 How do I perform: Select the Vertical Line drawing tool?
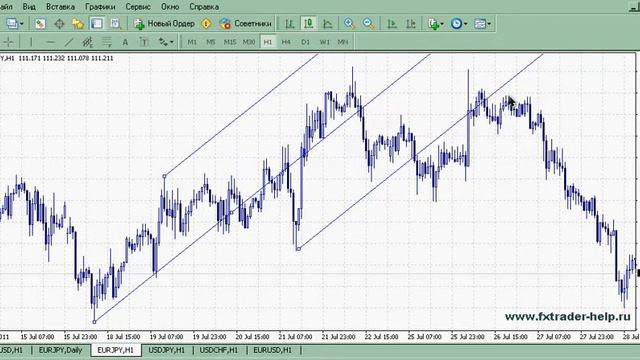[31, 42]
